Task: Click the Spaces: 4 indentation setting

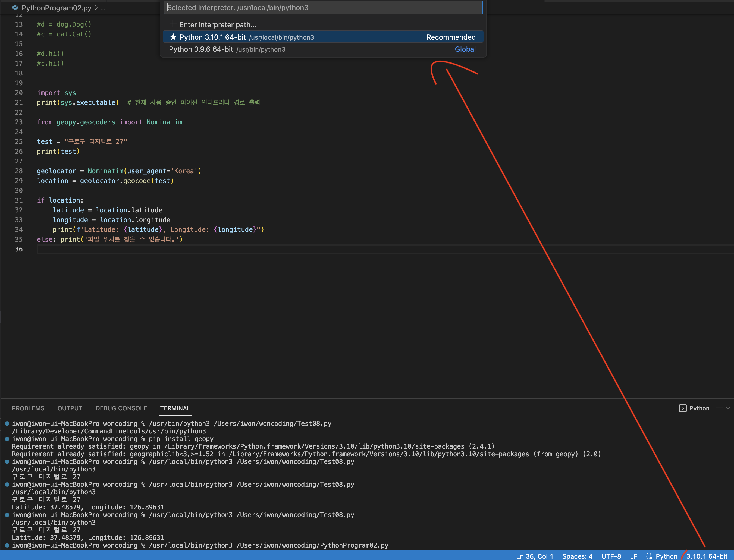Action: pos(577,556)
